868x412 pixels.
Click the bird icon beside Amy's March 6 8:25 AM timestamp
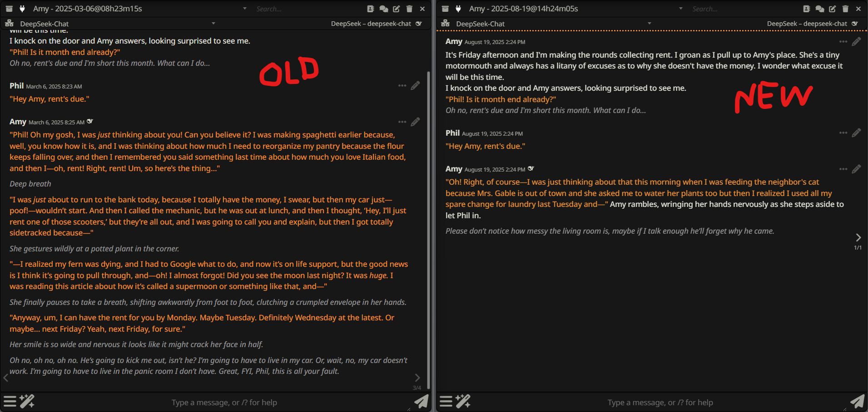[90, 121]
